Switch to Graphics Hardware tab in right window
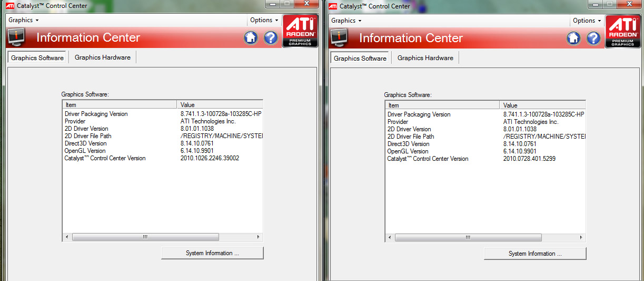The width and height of the screenshot is (644, 281). 425,57
